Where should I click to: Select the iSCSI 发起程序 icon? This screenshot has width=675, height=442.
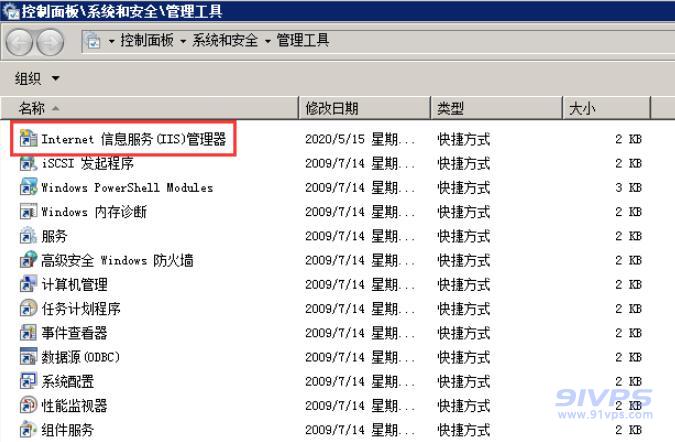pyautogui.click(x=28, y=163)
